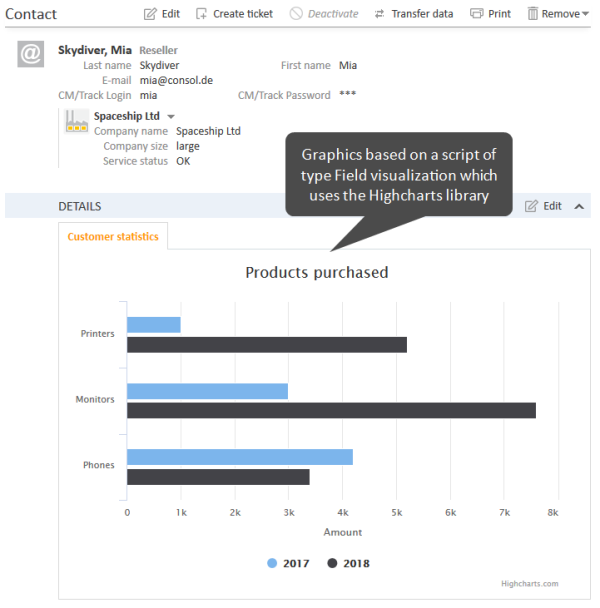Click the First name value Mia
The image size is (600, 608).
pyautogui.click(x=348, y=65)
